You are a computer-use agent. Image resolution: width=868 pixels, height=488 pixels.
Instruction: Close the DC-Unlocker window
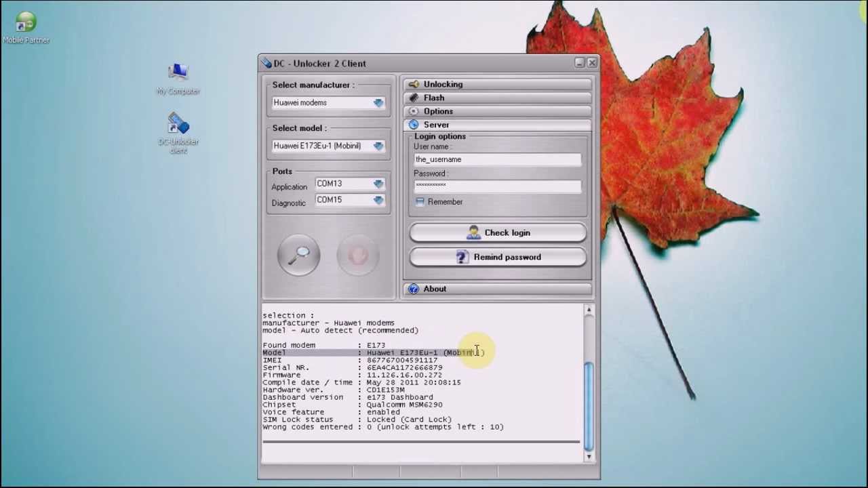point(592,63)
